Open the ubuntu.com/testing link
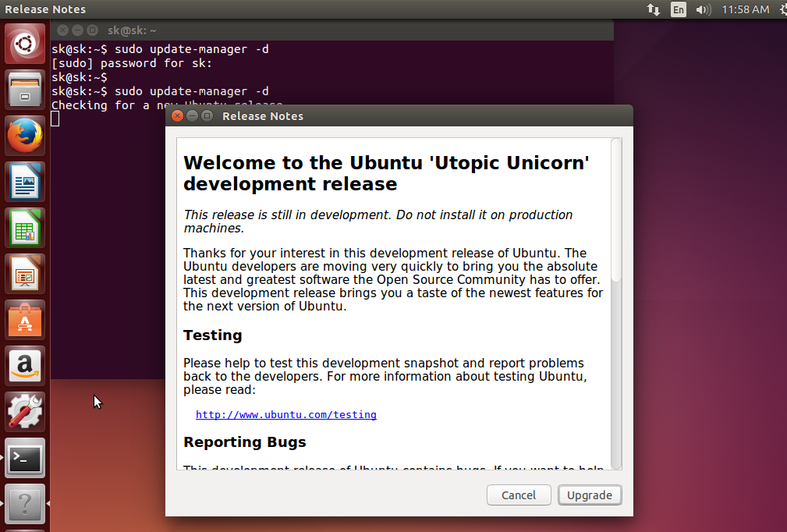The image size is (787, 532). pyautogui.click(x=286, y=414)
